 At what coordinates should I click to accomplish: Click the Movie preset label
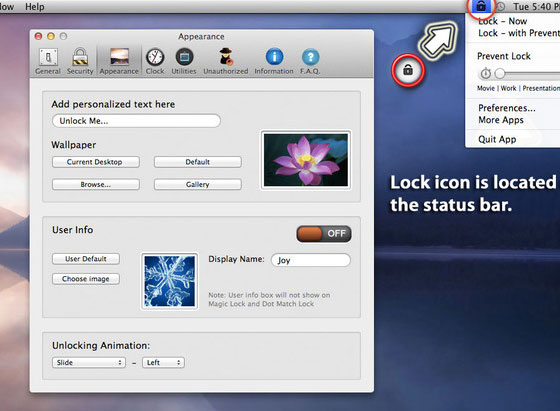[x=486, y=88]
